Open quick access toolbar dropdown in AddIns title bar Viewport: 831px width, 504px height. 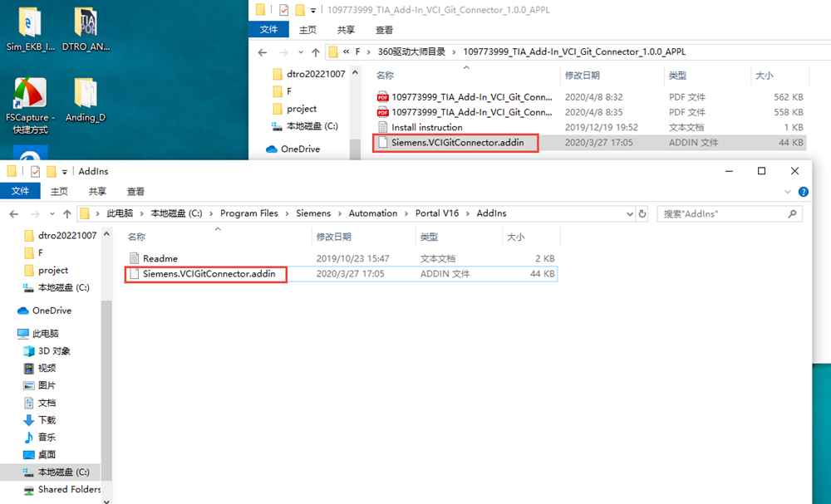(x=64, y=172)
